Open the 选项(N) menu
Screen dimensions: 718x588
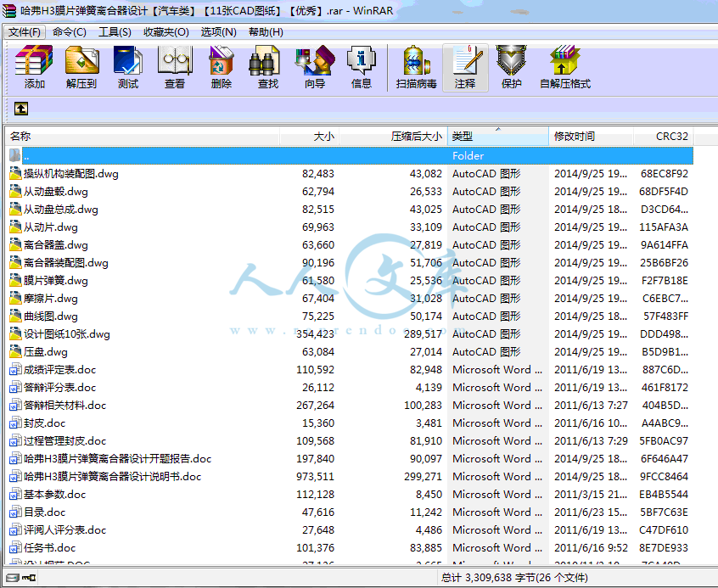218,32
